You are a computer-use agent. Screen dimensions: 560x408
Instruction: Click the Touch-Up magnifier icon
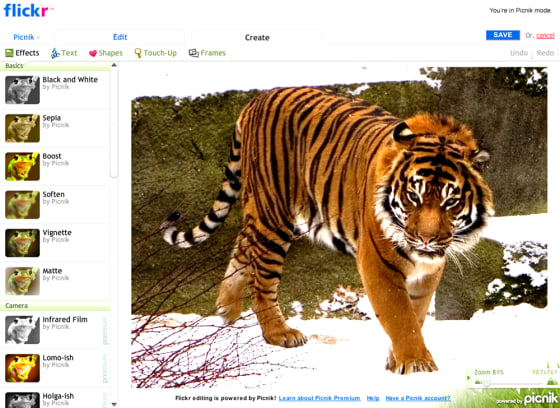(x=138, y=53)
